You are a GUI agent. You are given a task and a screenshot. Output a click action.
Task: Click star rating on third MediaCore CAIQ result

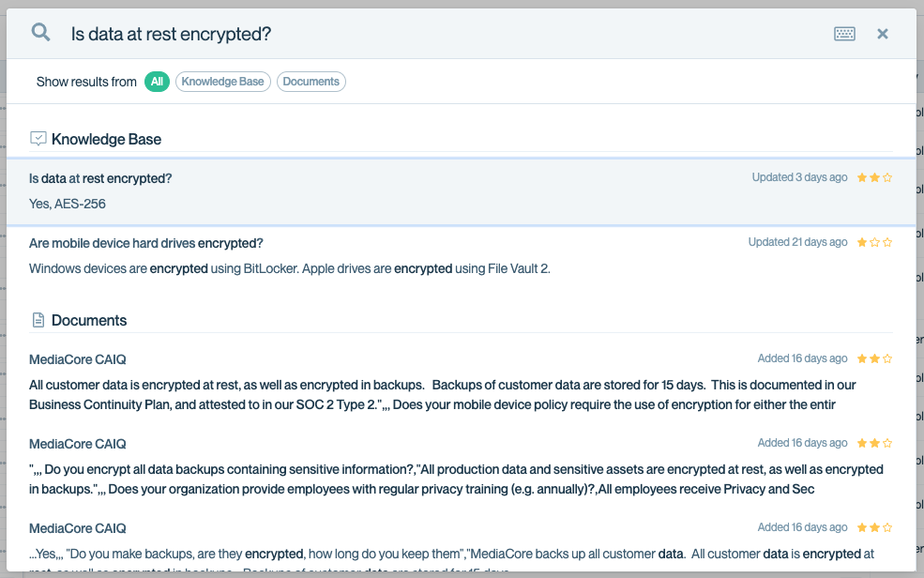874,527
